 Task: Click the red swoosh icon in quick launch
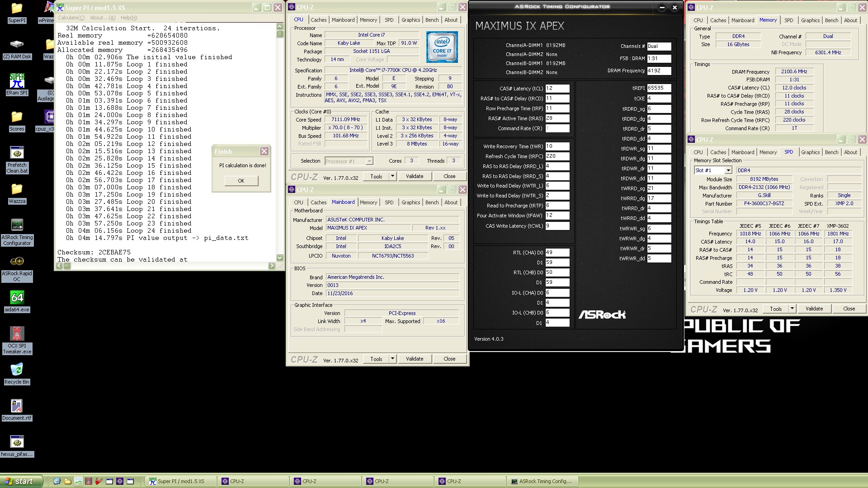tap(99, 481)
